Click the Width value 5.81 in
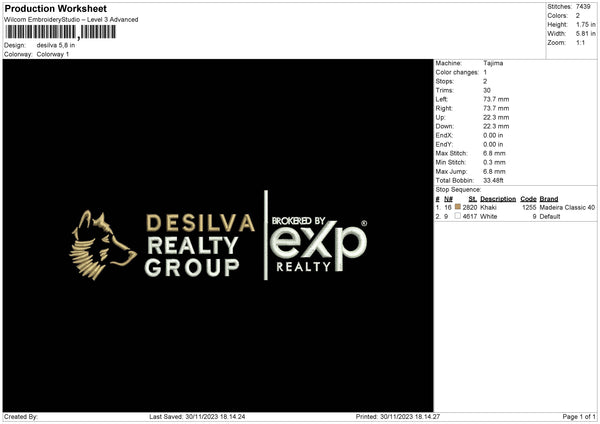This screenshot has height=424, width=600. 586,34
